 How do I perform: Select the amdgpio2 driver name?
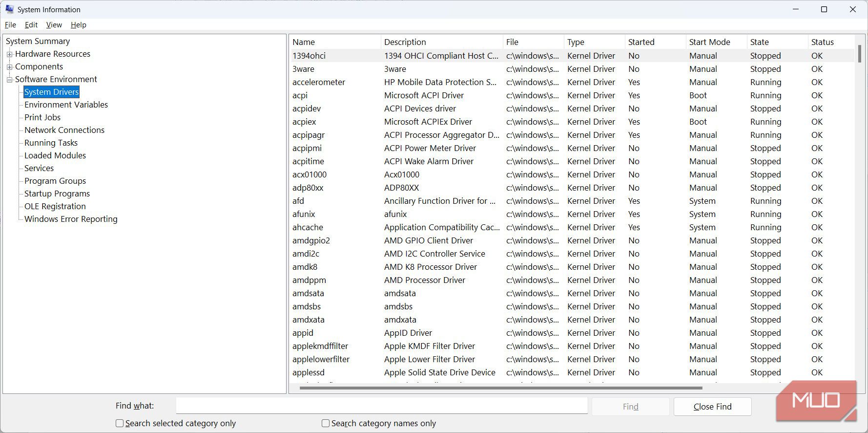click(311, 240)
